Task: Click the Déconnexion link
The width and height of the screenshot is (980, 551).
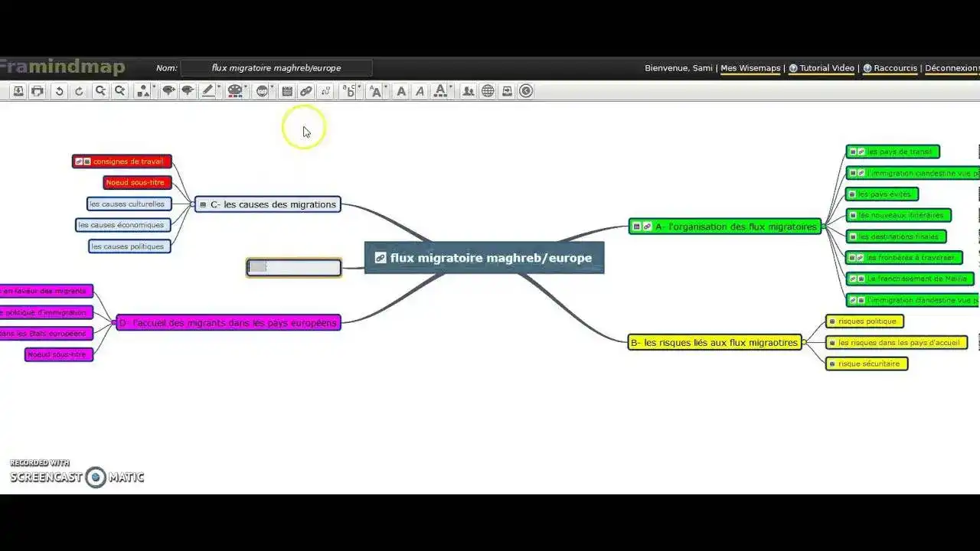Action: pos(951,68)
